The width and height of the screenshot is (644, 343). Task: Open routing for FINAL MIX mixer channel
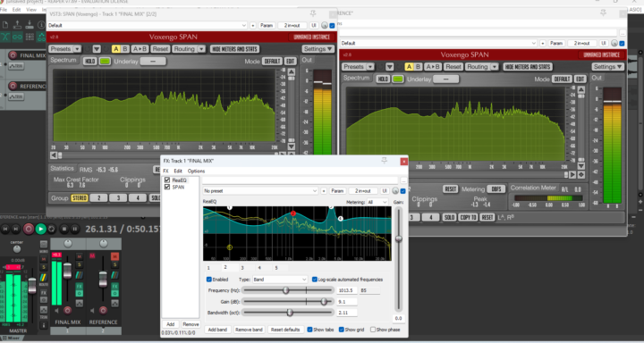click(x=80, y=275)
